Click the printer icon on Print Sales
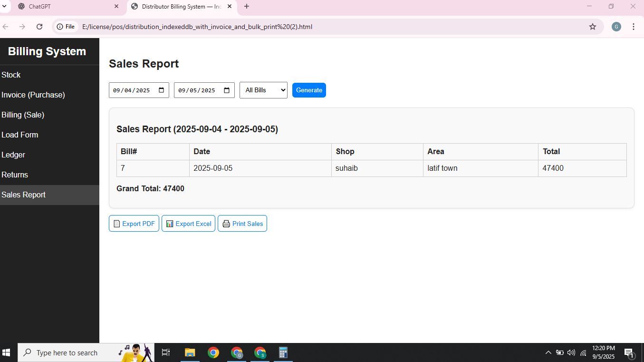644x362 pixels. [226, 223]
